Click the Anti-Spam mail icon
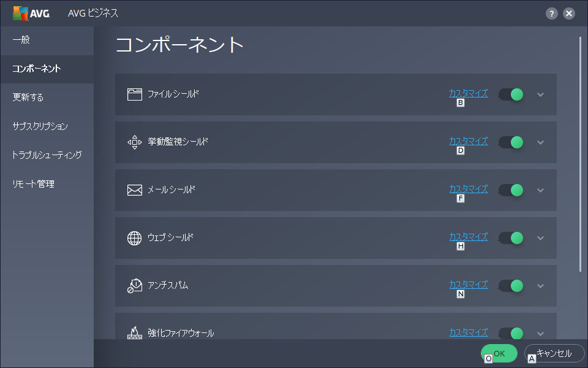The width and height of the screenshot is (588, 368). [135, 286]
